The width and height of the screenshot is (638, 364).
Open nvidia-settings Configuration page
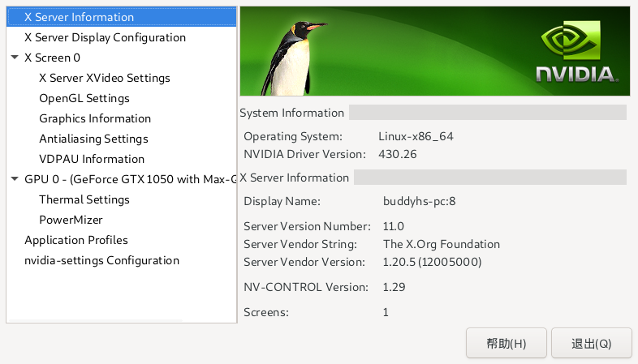point(101,260)
